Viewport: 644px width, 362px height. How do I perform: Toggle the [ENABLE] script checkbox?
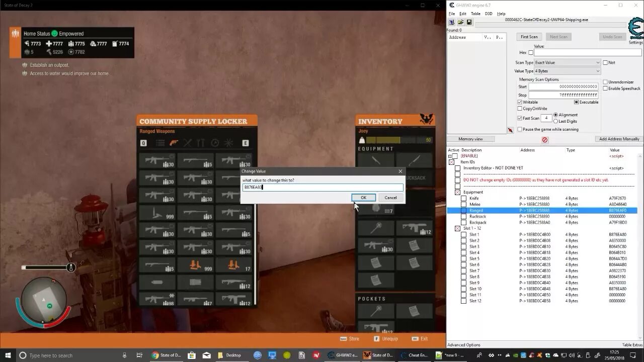(455, 156)
